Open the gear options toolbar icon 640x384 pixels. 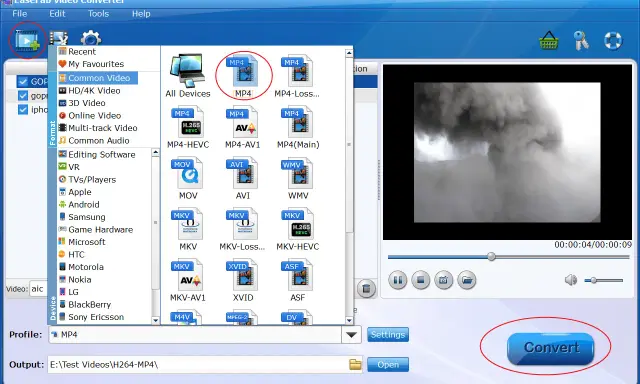(x=91, y=38)
